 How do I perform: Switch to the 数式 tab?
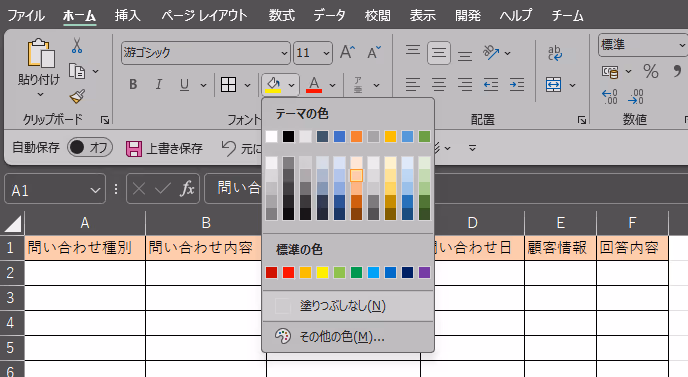[282, 16]
